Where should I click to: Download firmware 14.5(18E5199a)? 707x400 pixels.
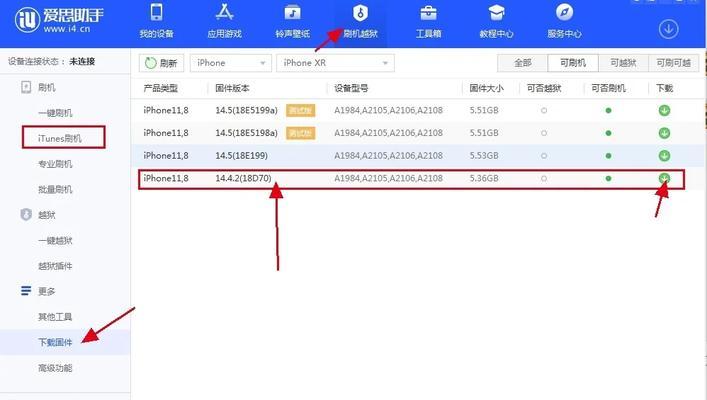click(664, 110)
